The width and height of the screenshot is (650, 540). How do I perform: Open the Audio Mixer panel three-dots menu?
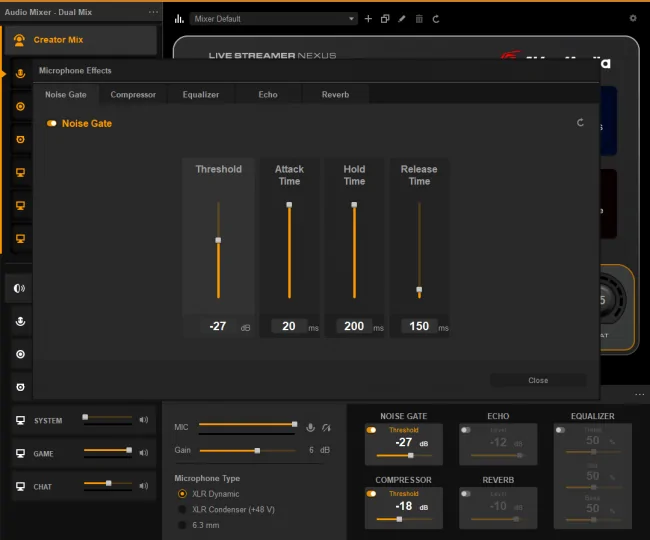(153, 12)
